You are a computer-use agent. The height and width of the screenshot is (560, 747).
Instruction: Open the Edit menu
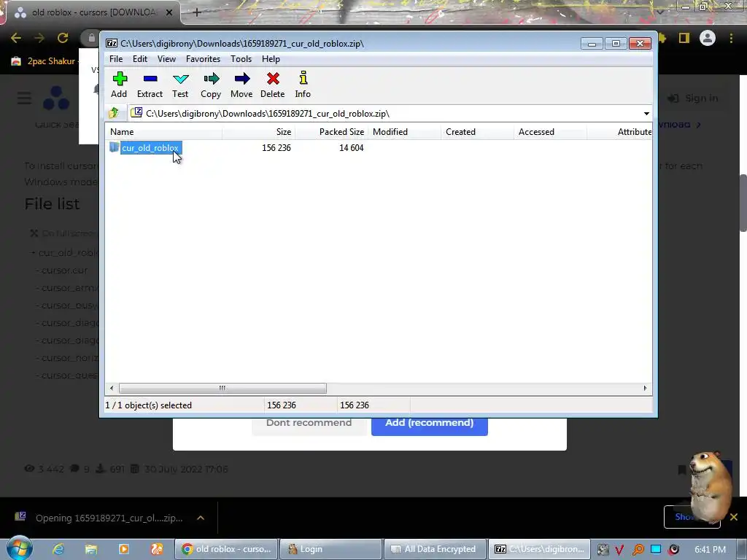139,59
